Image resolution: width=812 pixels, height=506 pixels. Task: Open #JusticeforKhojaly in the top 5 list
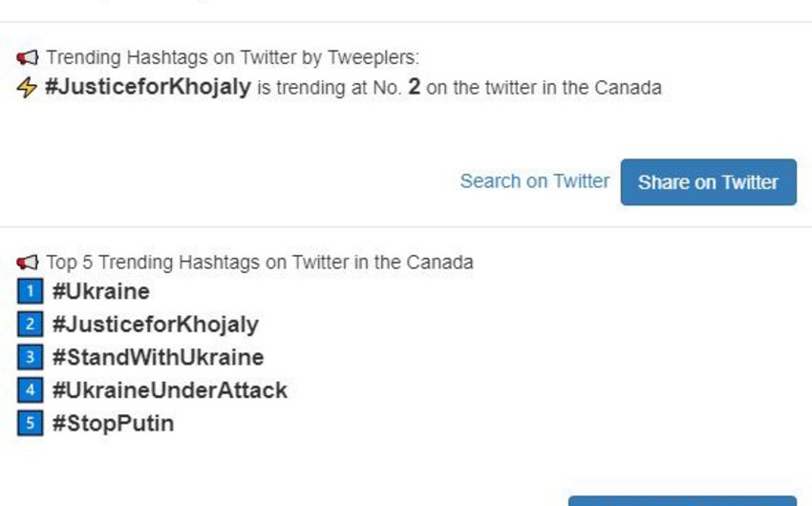155,325
